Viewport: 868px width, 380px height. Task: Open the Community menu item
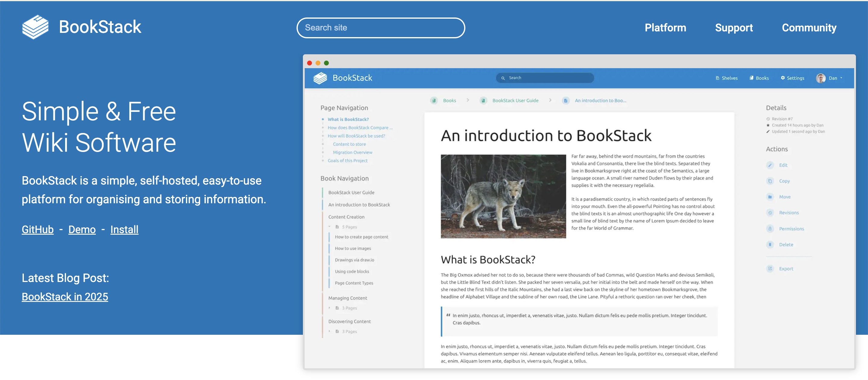click(809, 28)
